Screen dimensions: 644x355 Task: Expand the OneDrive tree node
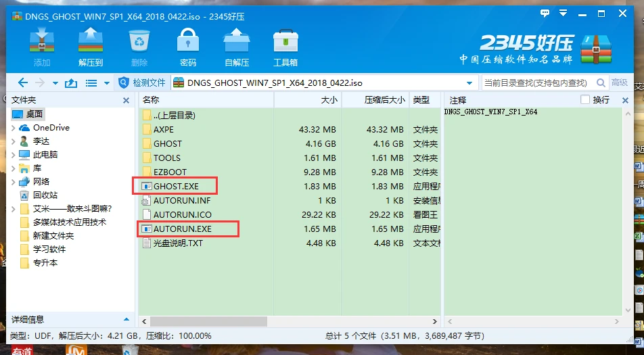pyautogui.click(x=14, y=128)
